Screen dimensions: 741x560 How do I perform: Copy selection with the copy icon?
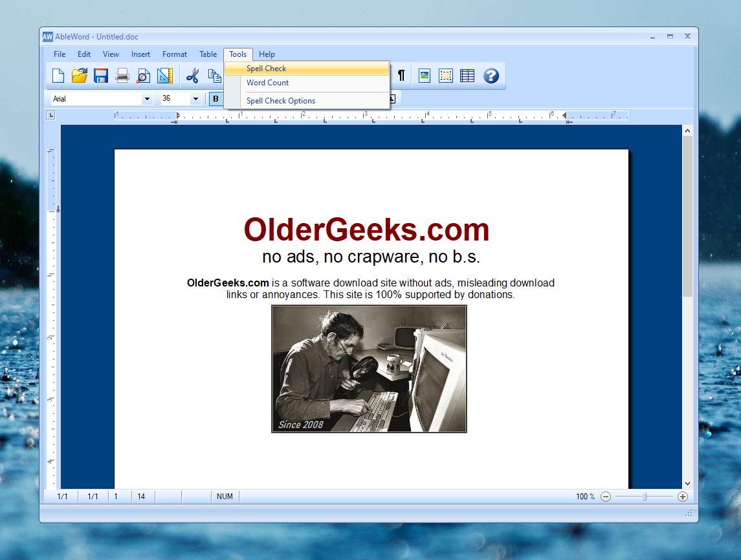tap(215, 76)
